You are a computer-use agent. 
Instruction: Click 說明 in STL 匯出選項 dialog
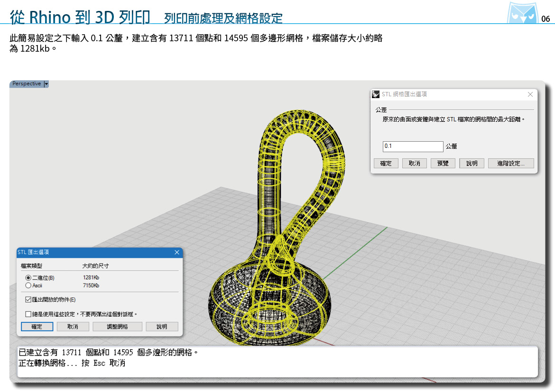(x=162, y=327)
